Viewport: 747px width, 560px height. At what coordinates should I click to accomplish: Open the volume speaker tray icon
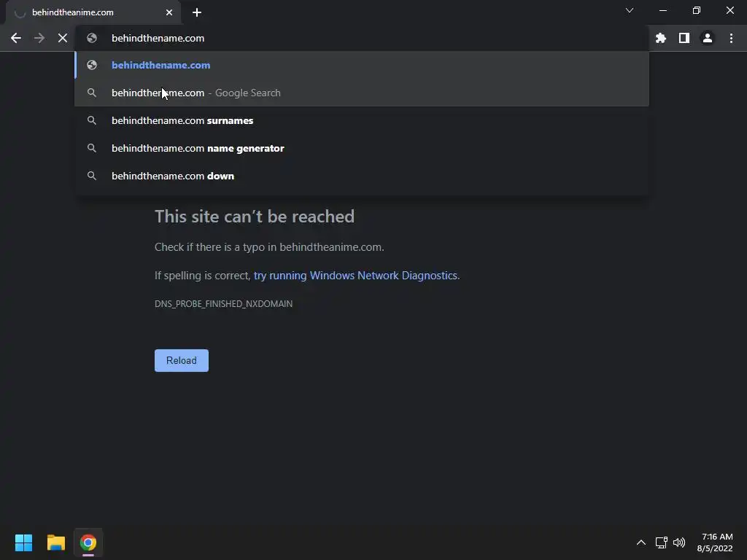pyautogui.click(x=679, y=542)
